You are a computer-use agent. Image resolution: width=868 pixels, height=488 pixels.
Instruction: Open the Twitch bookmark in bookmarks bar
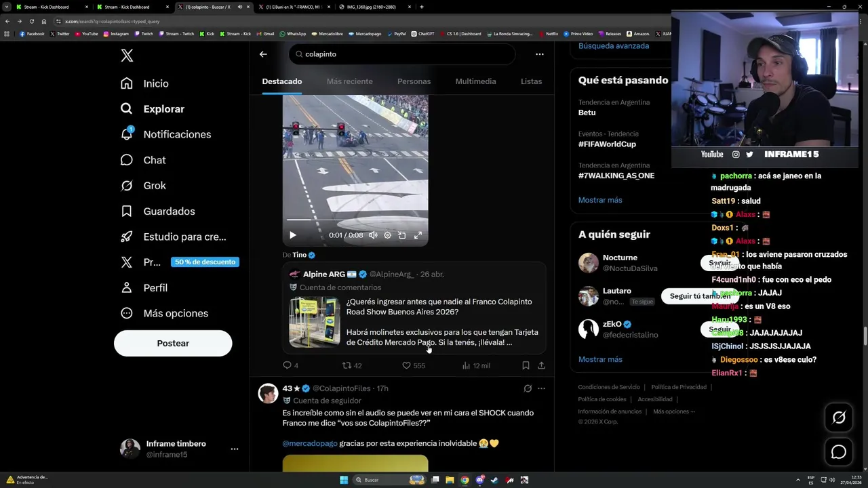pos(144,33)
